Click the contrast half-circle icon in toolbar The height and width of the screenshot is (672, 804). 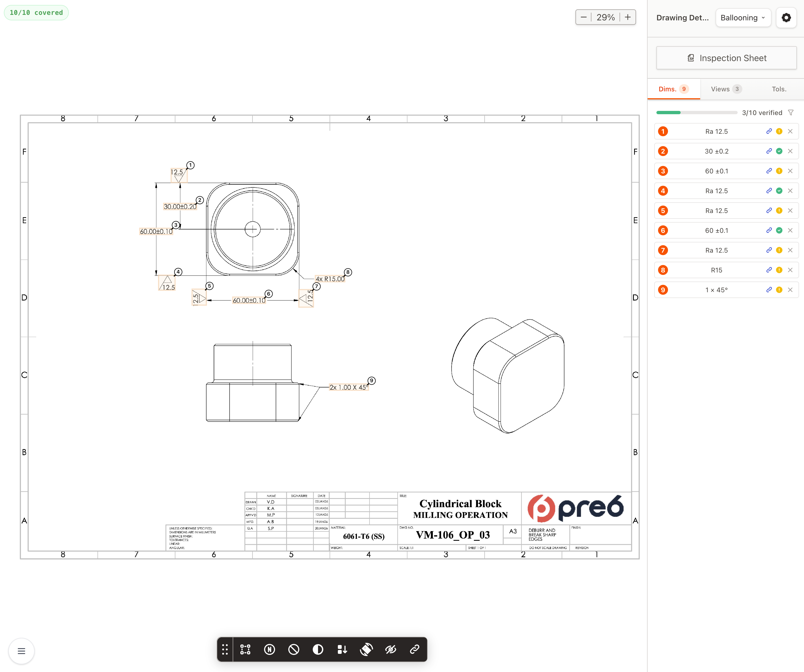click(318, 649)
